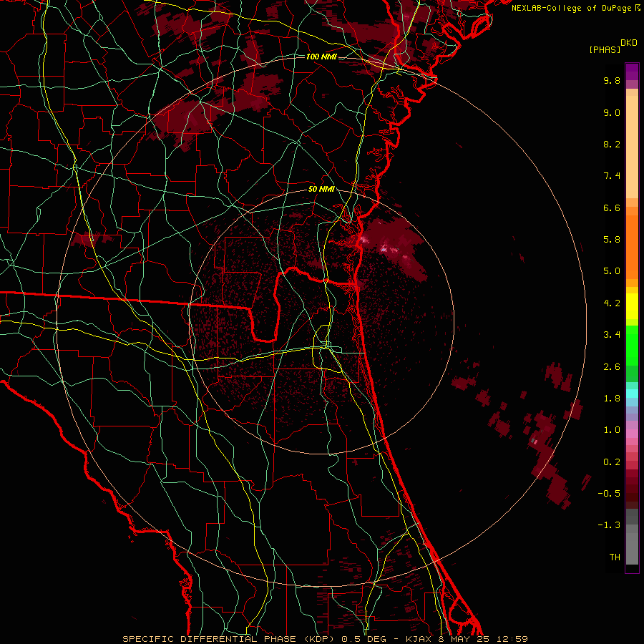Click the TH threshold label
This screenshot has width=644, height=644.
pyautogui.click(x=615, y=557)
